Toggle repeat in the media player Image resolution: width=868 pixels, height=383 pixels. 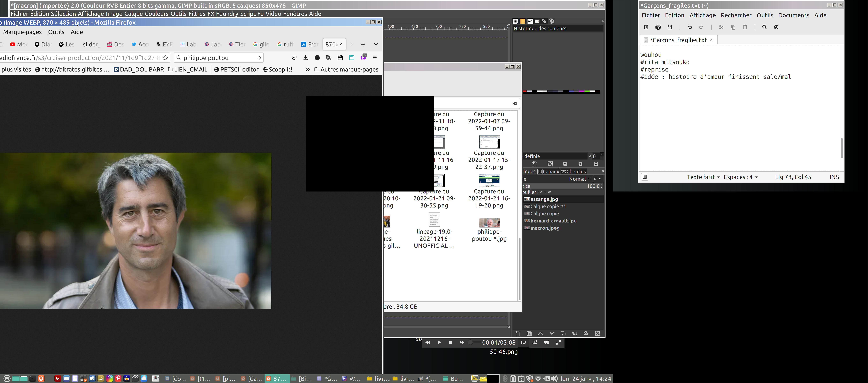523,342
